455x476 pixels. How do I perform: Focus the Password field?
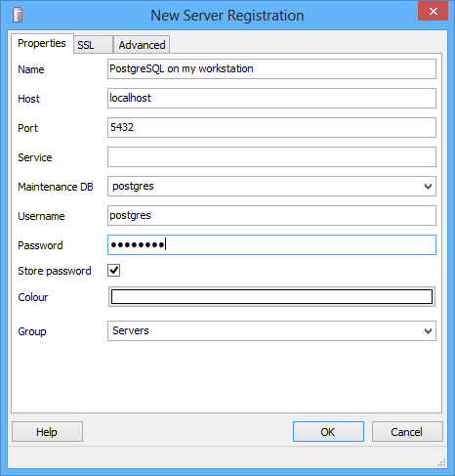pyautogui.click(x=271, y=244)
